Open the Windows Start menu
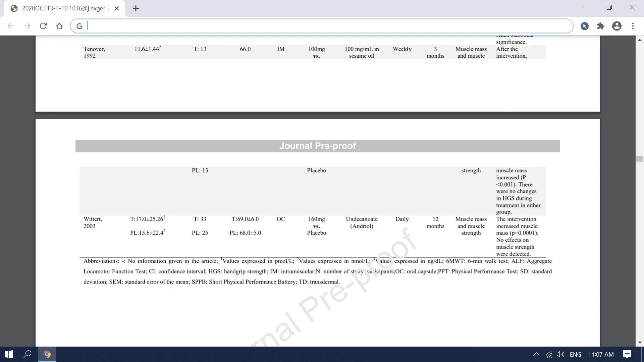Screen dimensions: 644x362 [x=9, y=354]
